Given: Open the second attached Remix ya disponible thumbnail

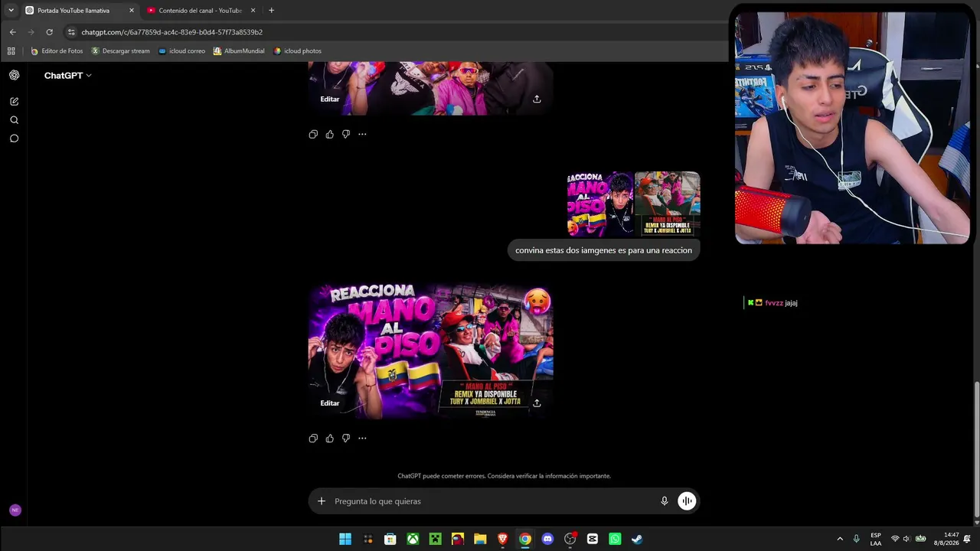Looking at the screenshot, I should coord(668,204).
